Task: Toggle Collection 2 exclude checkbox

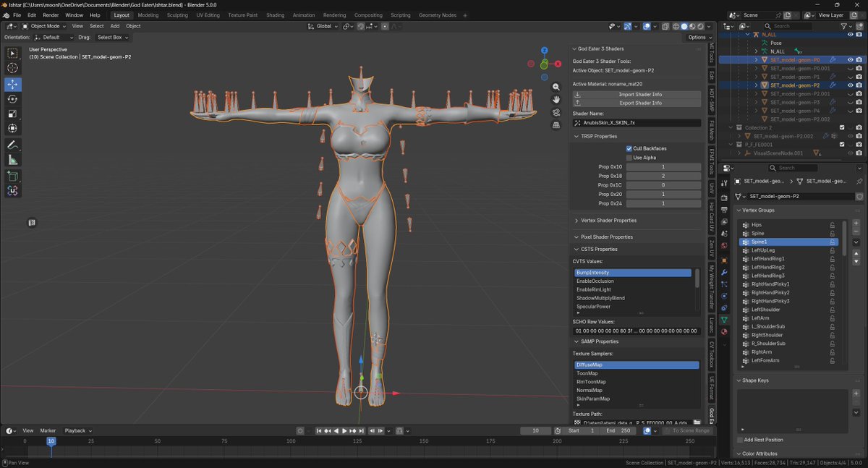Action: coord(842,127)
